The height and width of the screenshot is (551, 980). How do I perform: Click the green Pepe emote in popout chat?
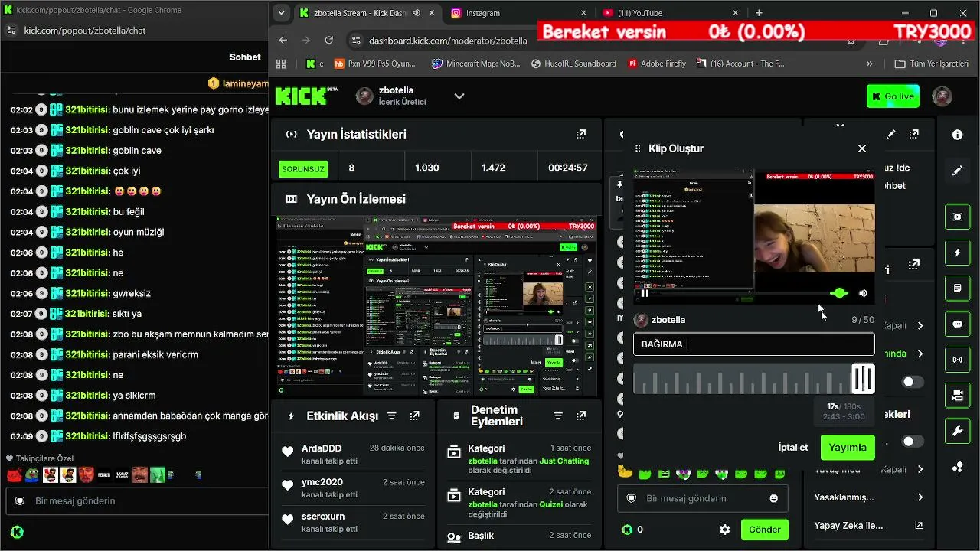pos(31,475)
